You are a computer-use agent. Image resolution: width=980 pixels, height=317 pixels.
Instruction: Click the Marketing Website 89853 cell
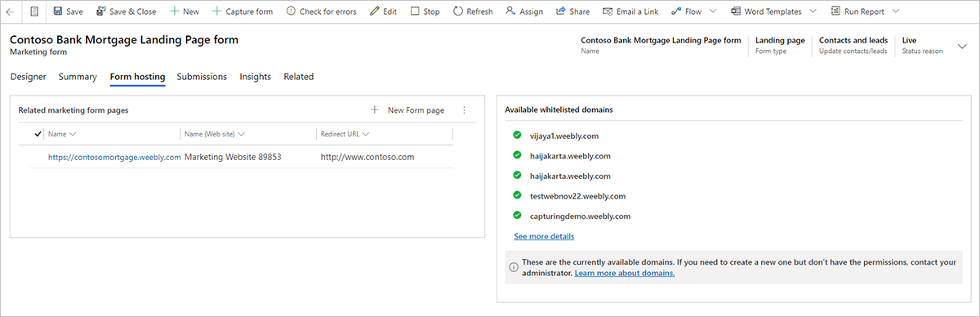click(233, 157)
